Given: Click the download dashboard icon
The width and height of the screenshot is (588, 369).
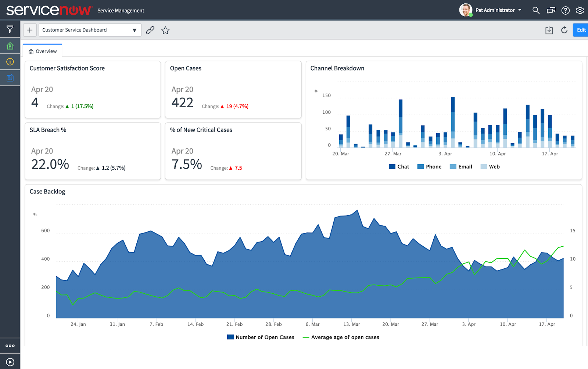Looking at the screenshot, I should point(549,30).
